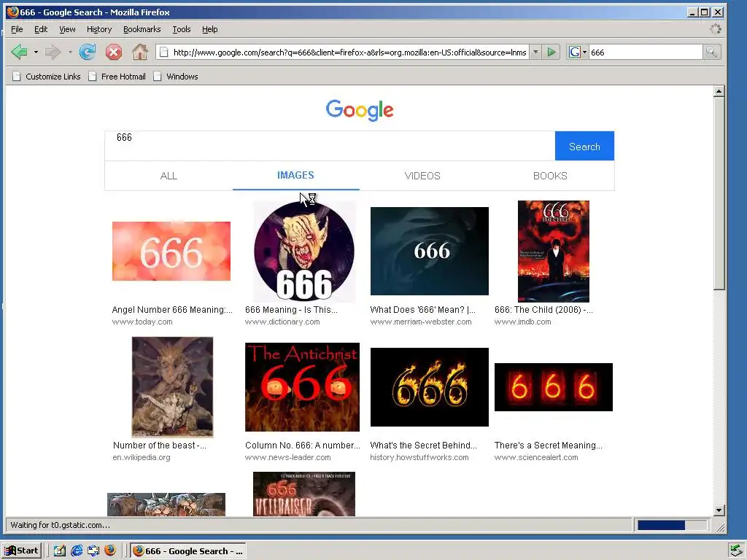
Task: Expand the address bar URL dropdown
Action: coord(535,52)
